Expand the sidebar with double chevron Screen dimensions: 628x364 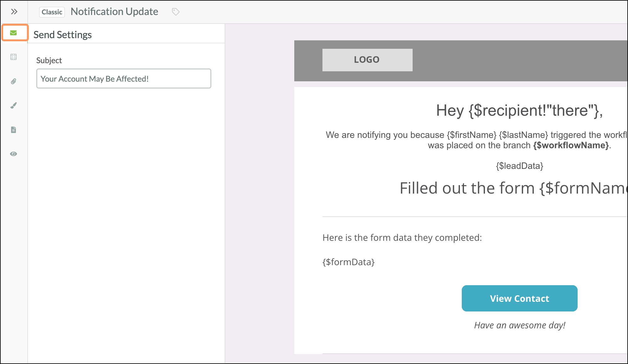point(14,12)
